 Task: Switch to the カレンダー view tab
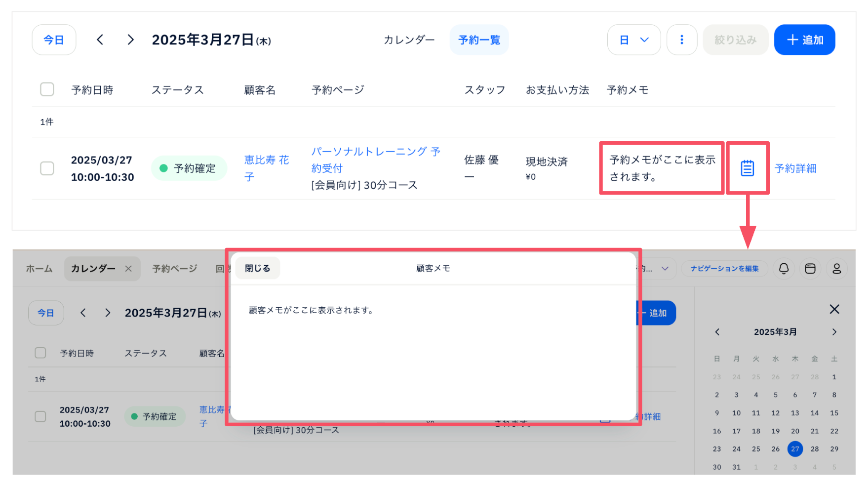coord(409,40)
